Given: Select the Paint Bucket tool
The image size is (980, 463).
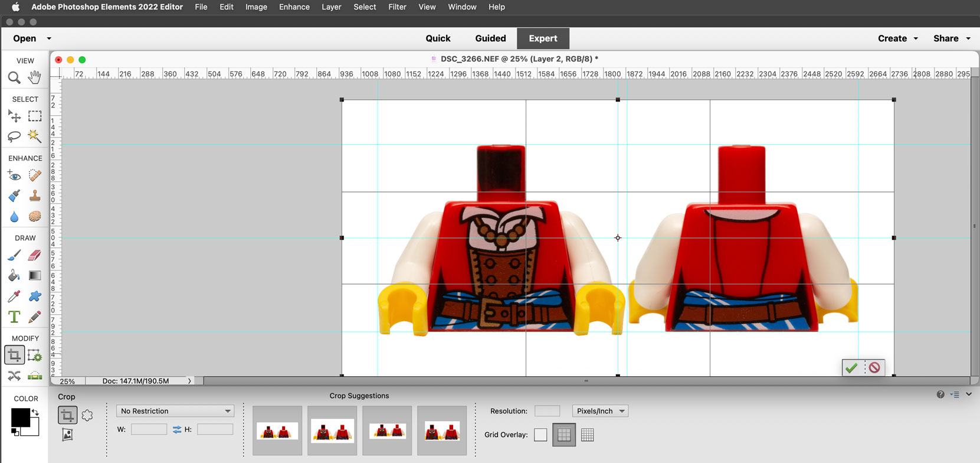Looking at the screenshot, I should click(14, 275).
